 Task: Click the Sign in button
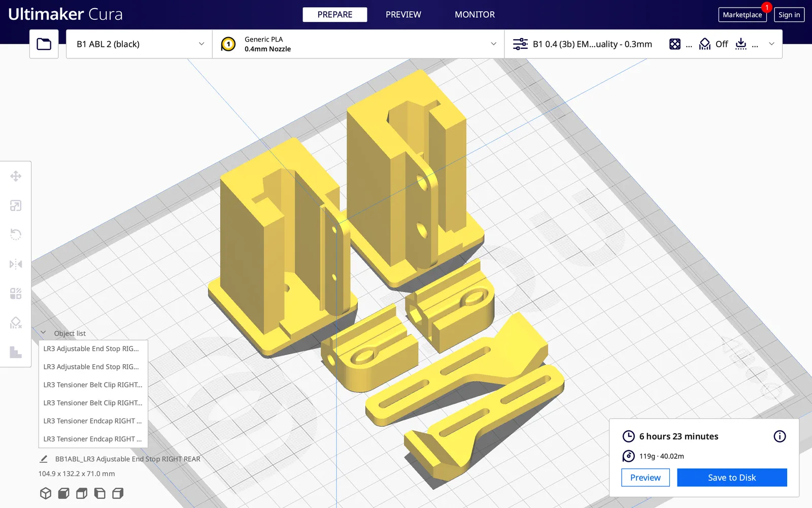(789, 15)
